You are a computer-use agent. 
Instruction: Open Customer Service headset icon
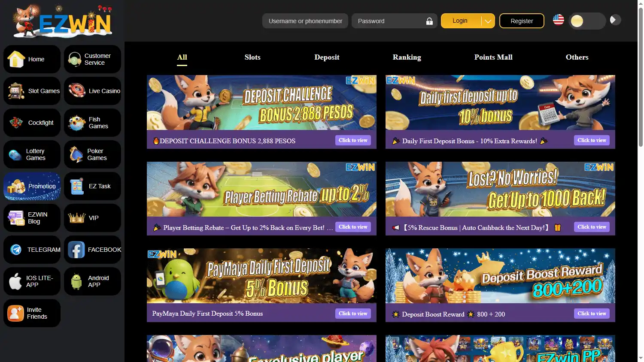pos(75,59)
